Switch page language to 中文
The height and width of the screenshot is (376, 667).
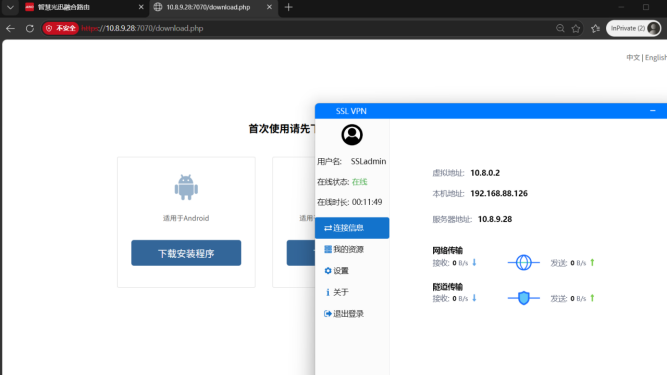point(633,57)
